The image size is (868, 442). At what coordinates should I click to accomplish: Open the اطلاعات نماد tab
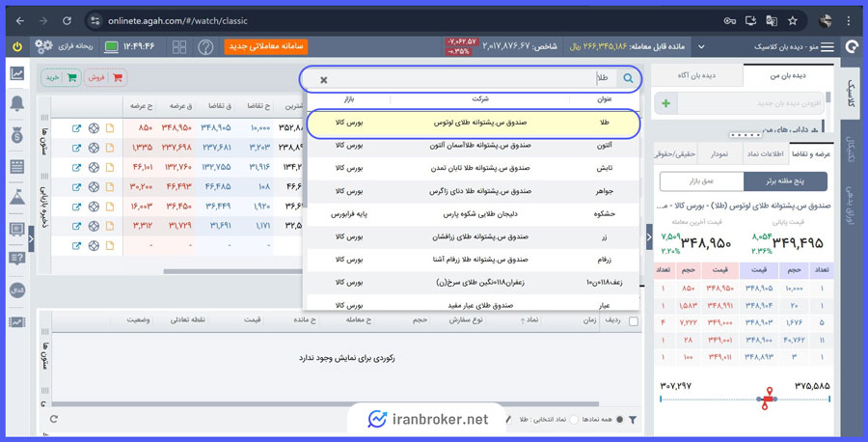766,154
